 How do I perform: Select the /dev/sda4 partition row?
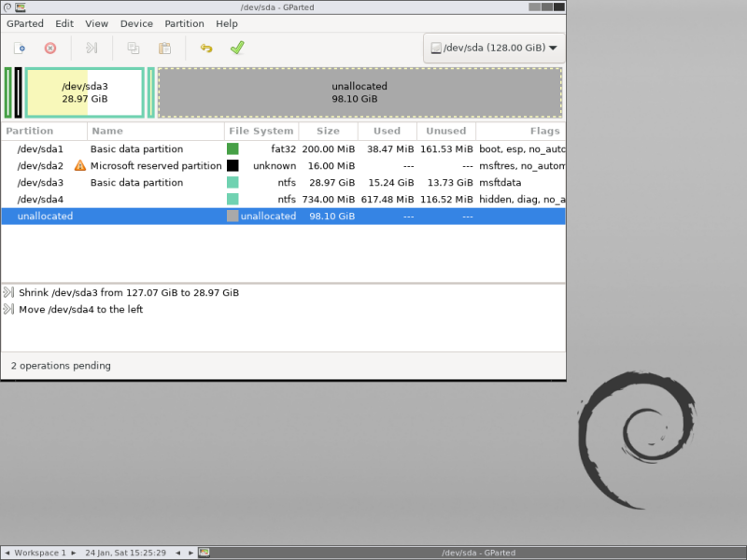tap(283, 199)
